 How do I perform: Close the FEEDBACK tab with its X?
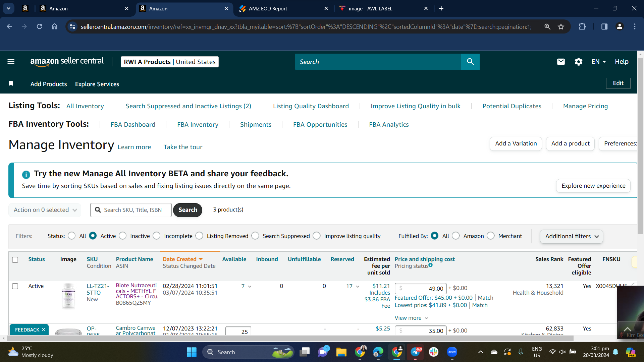(44, 330)
